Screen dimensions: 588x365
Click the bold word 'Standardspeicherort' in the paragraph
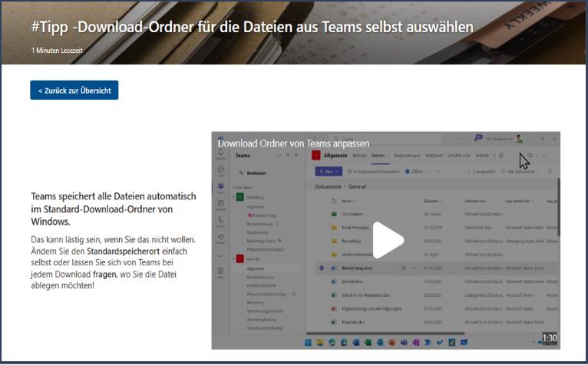tap(123, 251)
